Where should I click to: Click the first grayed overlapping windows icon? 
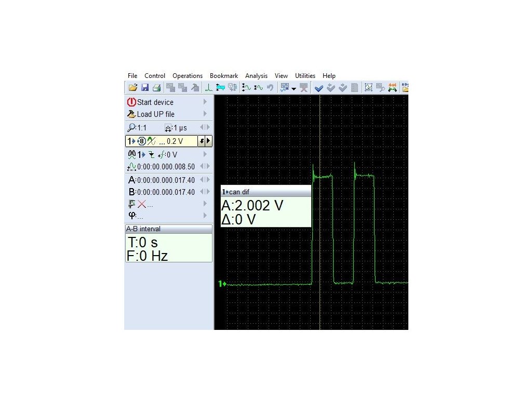pyautogui.click(x=170, y=87)
